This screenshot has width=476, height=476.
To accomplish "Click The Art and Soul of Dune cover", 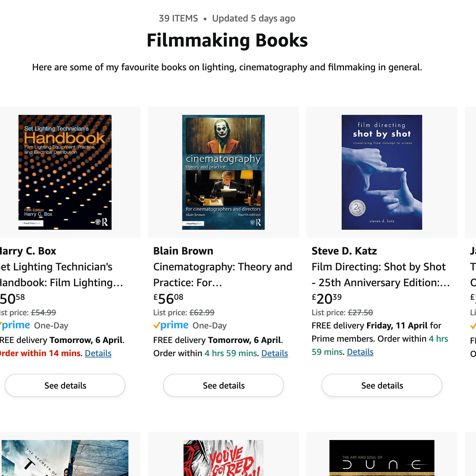I will [381, 458].
